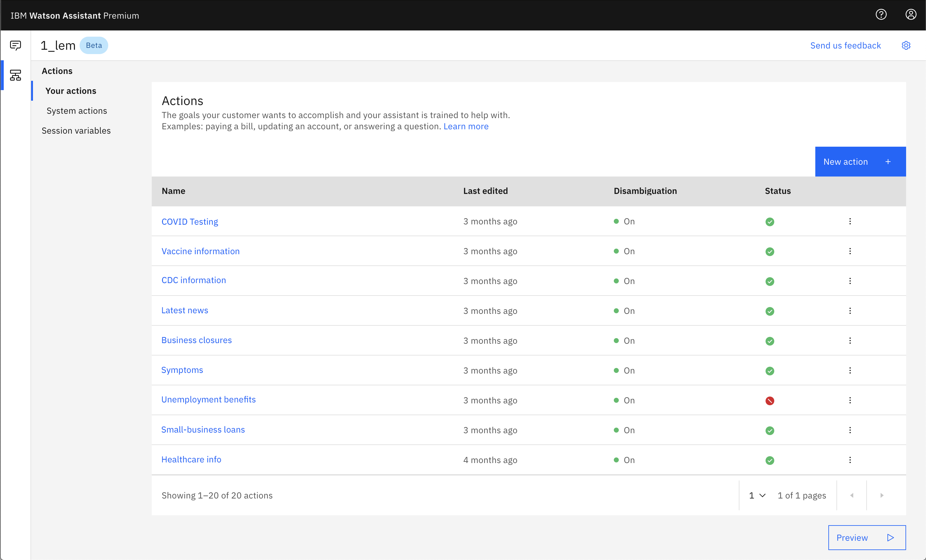
Task: Go to the next page arrow
Action: [x=881, y=495]
